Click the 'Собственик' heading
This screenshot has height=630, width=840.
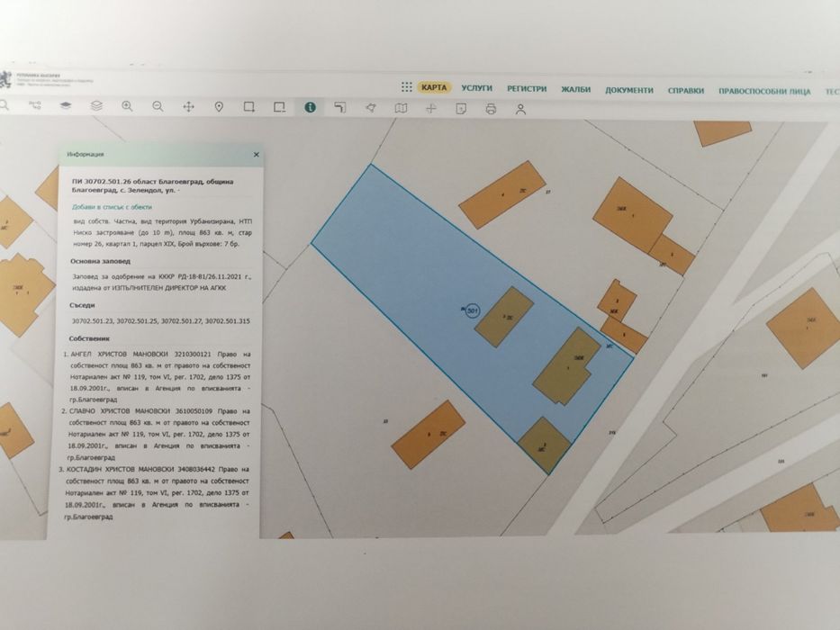(x=89, y=338)
